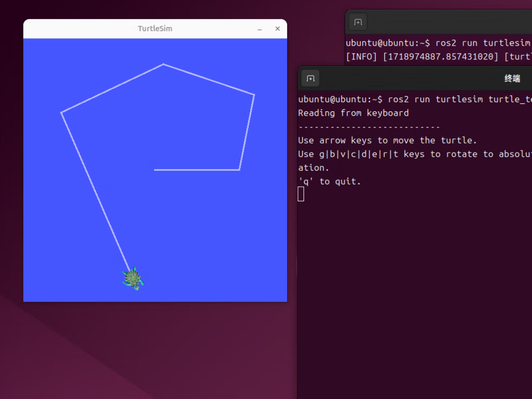Click the new tab icon in front terminal
Image resolution: width=532 pixels, height=399 pixels.
310,79
